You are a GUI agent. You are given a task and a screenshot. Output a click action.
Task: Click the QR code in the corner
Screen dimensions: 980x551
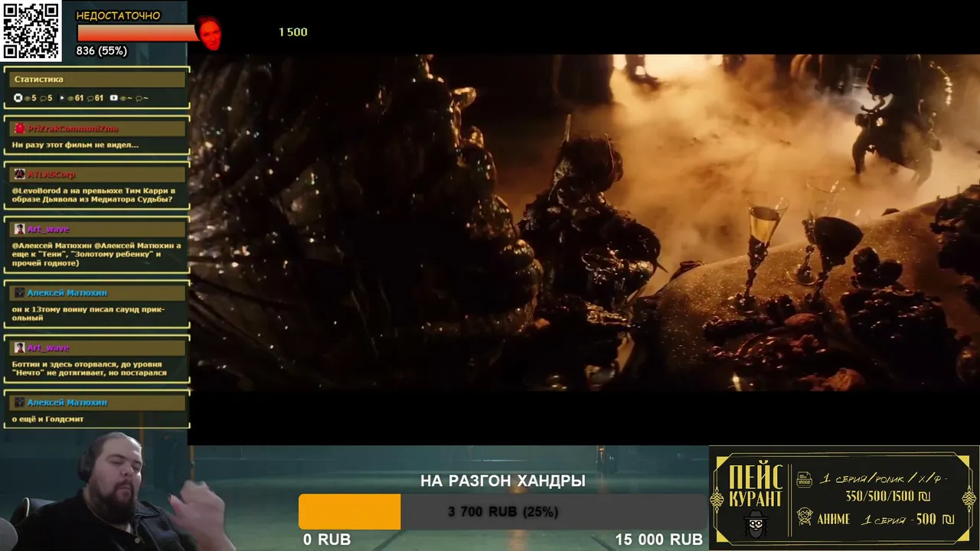[x=31, y=31]
